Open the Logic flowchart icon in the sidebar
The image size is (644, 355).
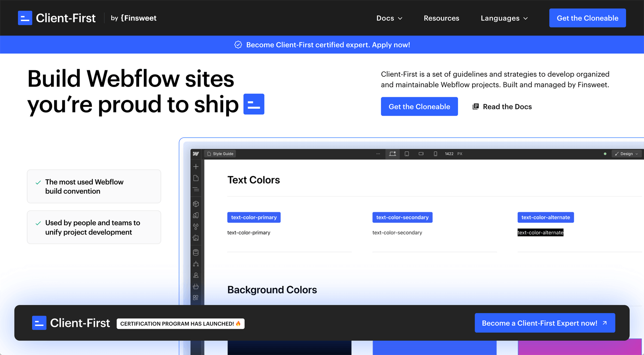click(x=196, y=264)
